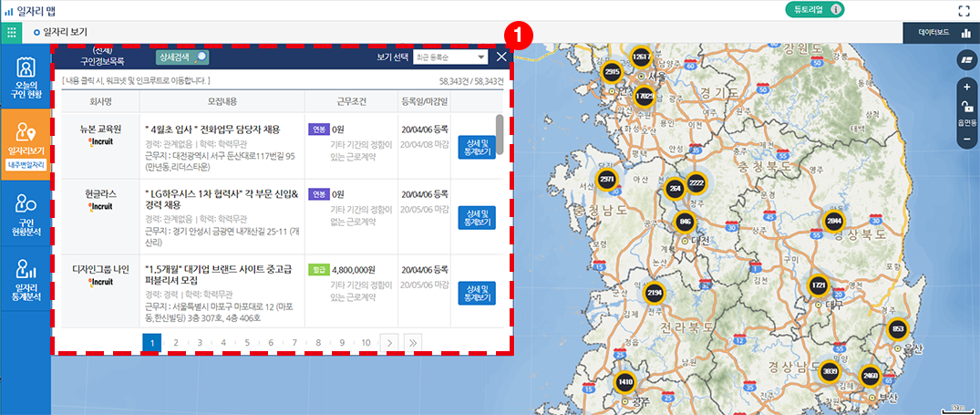Go to the last page with double arrow
This screenshot has height=415, width=980.
click(413, 342)
